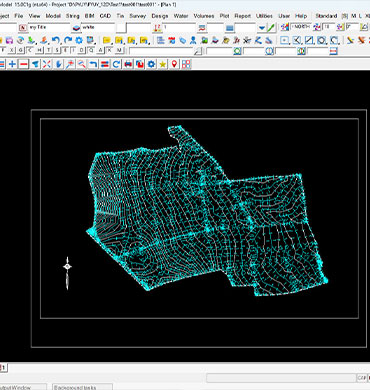Open the Utilities menu

coord(264,16)
